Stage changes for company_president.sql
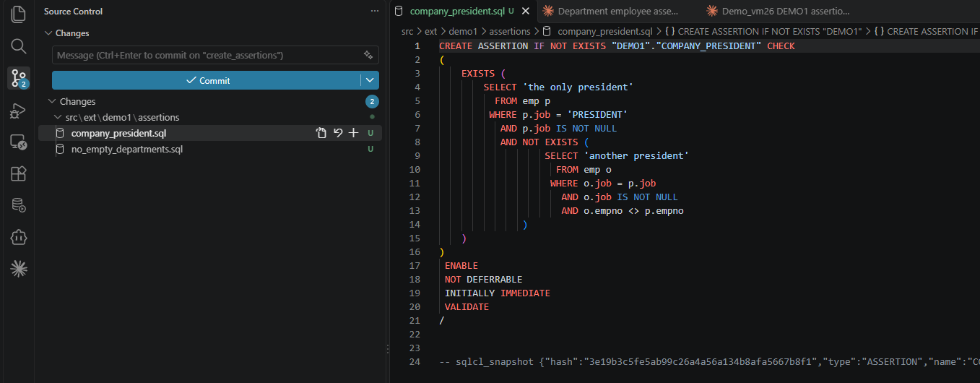Screen dimensions: 980x383 pyautogui.click(x=353, y=133)
